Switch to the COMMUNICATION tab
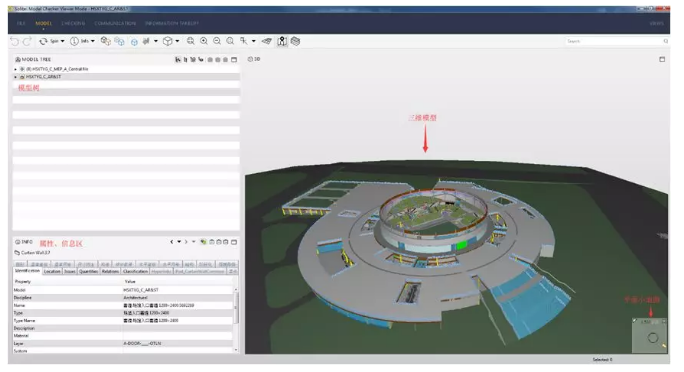 pyautogui.click(x=115, y=23)
